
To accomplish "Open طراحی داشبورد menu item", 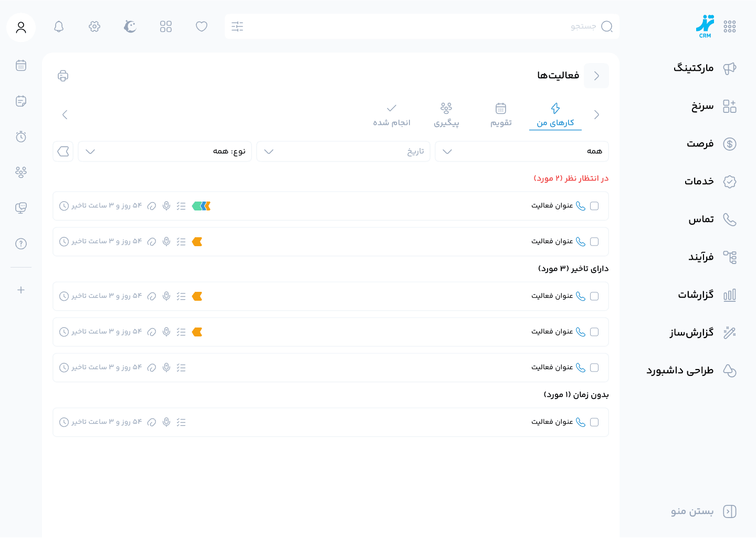I will pyautogui.click(x=691, y=371).
